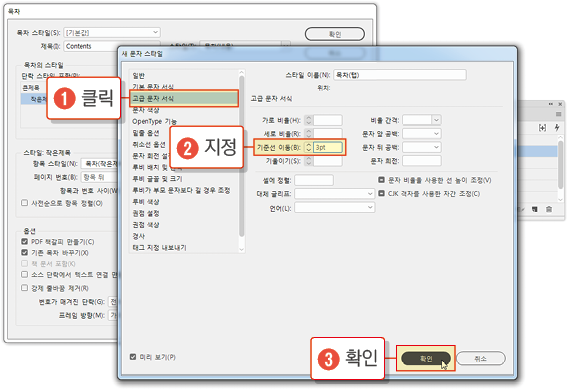Screen dimensions: 567x390
Task: Click the 가로 비율(H) stepper arrows
Action: pos(308,120)
